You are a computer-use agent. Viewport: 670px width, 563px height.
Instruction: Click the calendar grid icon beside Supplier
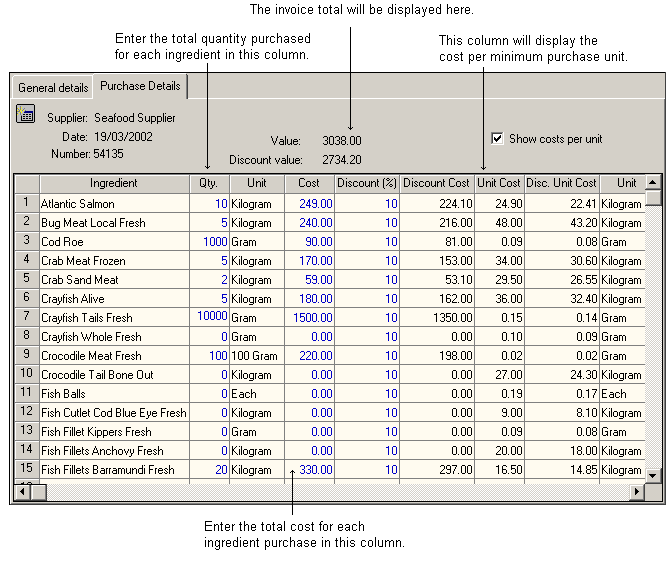(26, 114)
